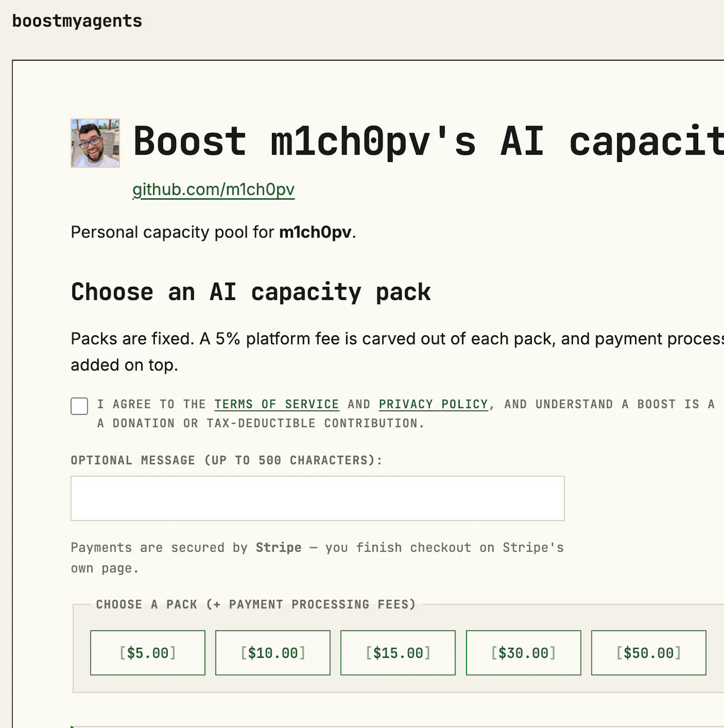Click the 'Choose an AI capacity pack' heading
The height and width of the screenshot is (728, 724).
[x=251, y=292]
